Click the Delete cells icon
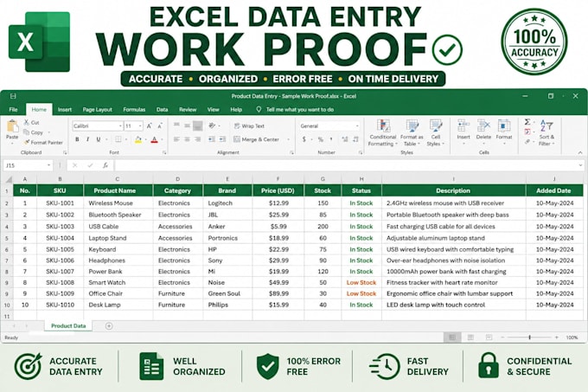Screen dimensions: 588x392 point(483,126)
